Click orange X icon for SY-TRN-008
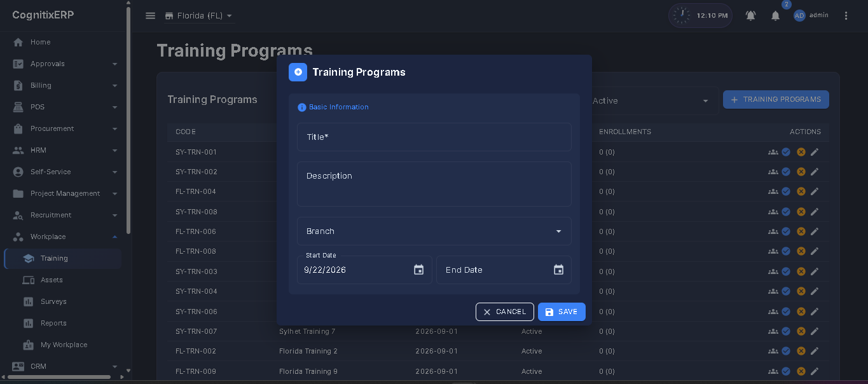 pyautogui.click(x=801, y=212)
